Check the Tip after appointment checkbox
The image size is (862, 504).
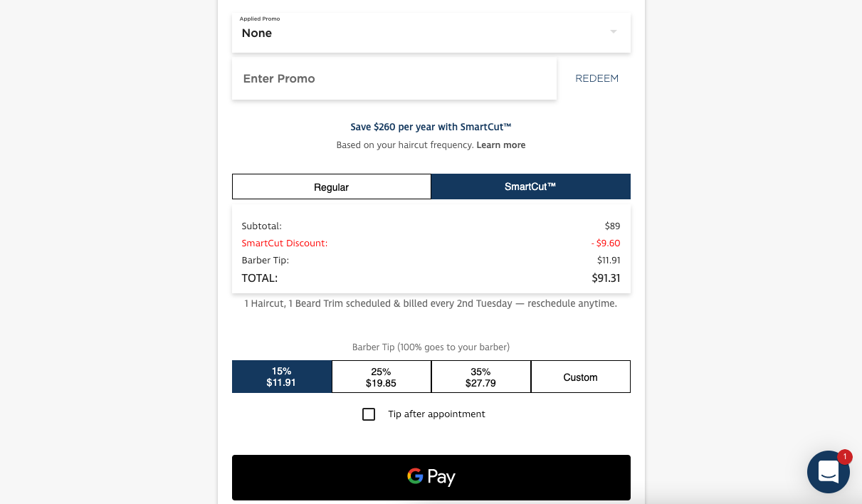[x=369, y=414]
